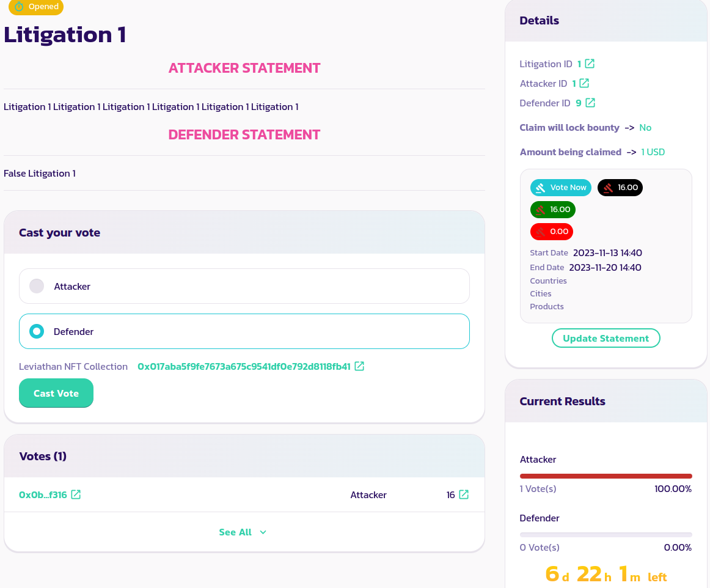The width and height of the screenshot is (710, 588).
Task: Expand the See All votes list
Action: click(235, 532)
